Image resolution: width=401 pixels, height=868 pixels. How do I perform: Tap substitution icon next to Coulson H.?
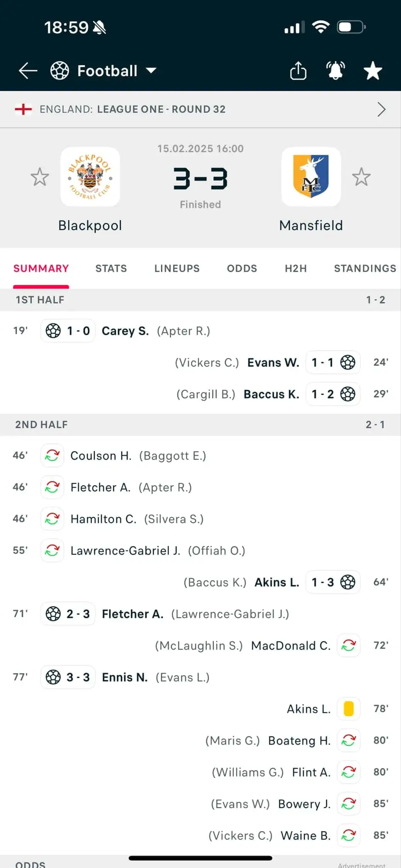coord(52,456)
